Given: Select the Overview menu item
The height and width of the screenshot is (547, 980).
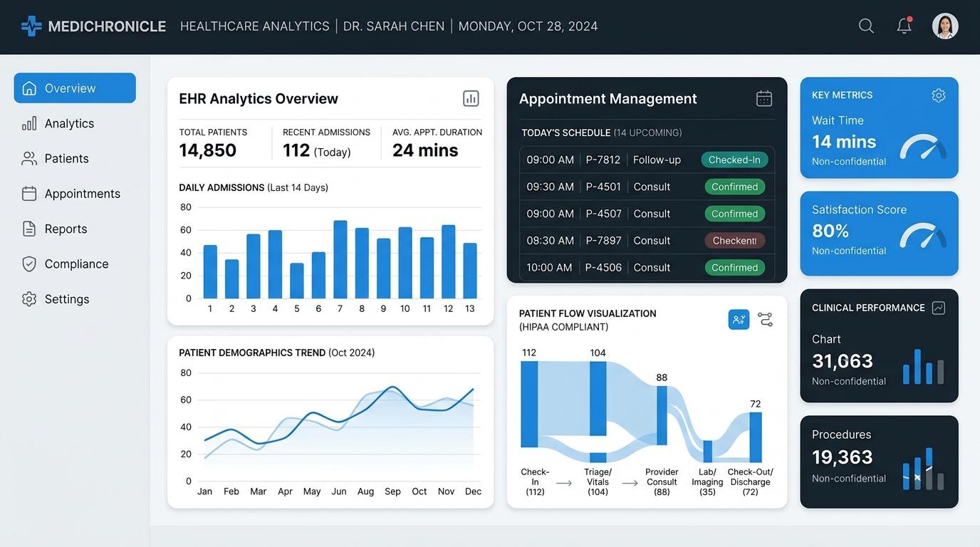Looking at the screenshot, I should (x=75, y=88).
